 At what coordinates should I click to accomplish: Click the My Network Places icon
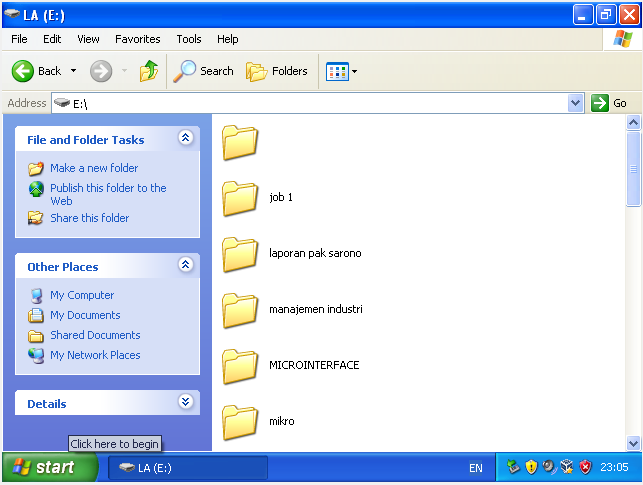36,356
